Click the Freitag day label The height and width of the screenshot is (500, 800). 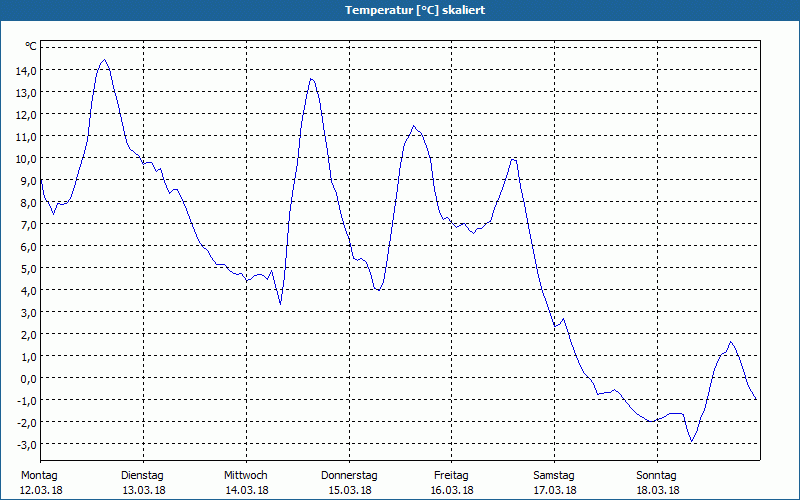pyautogui.click(x=451, y=476)
